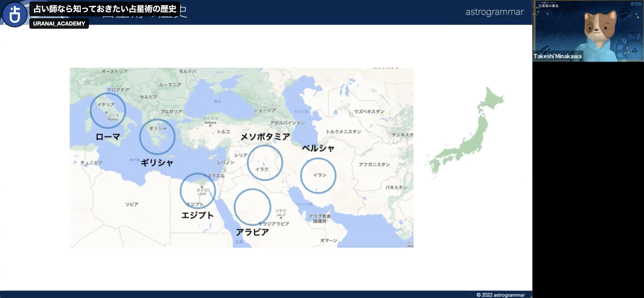Click the circle around Cairo in Egypt
The height and width of the screenshot is (298, 644).
(x=198, y=191)
